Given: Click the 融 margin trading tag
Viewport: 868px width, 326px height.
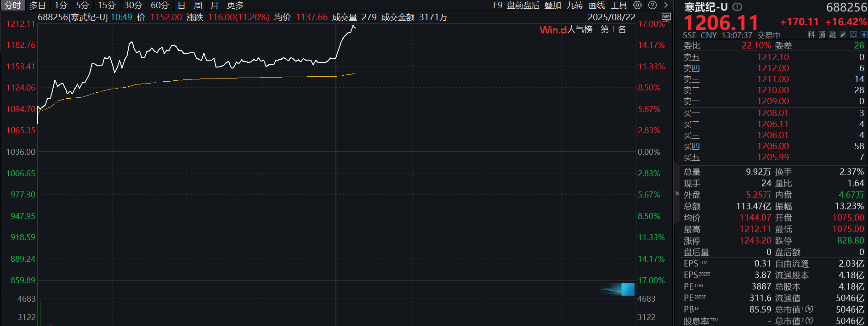Looking at the screenshot, I should (833, 35).
